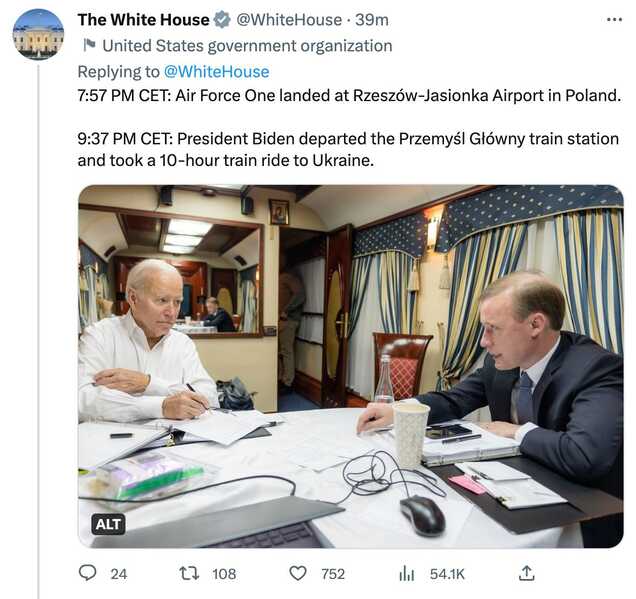Show the image description via ALT badge
Screen dimensions: 636x599
pyautogui.click(x=108, y=524)
